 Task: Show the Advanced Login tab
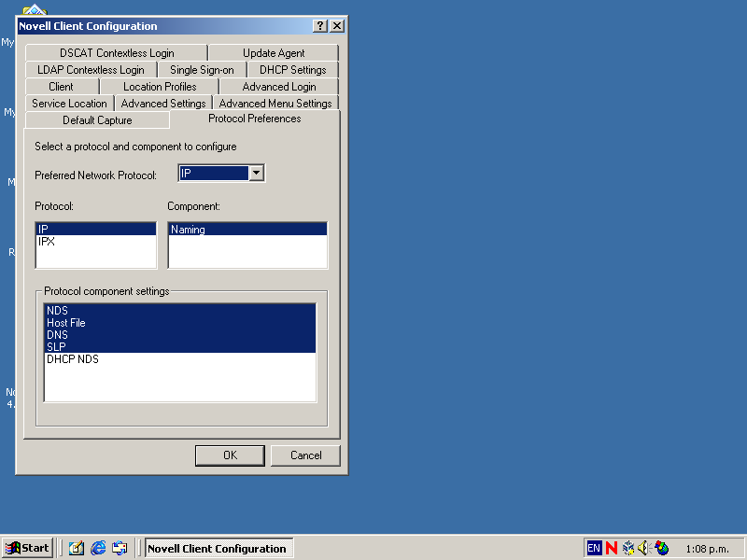(279, 87)
